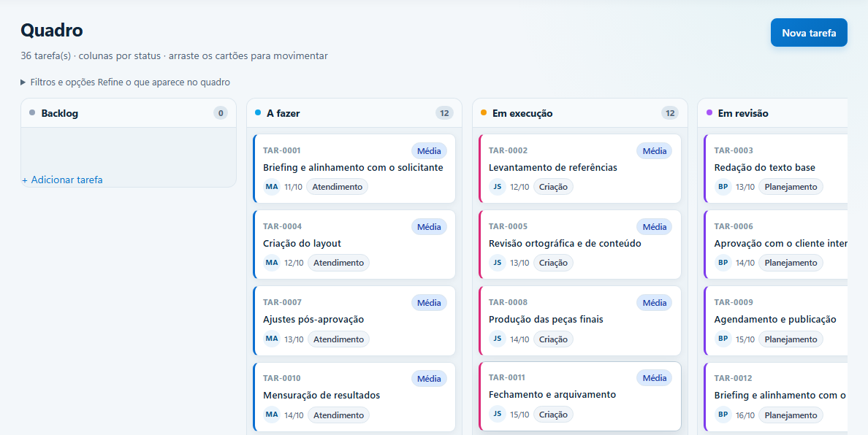
Task: Click the Criação tag on TAR-0008
Action: click(x=554, y=339)
